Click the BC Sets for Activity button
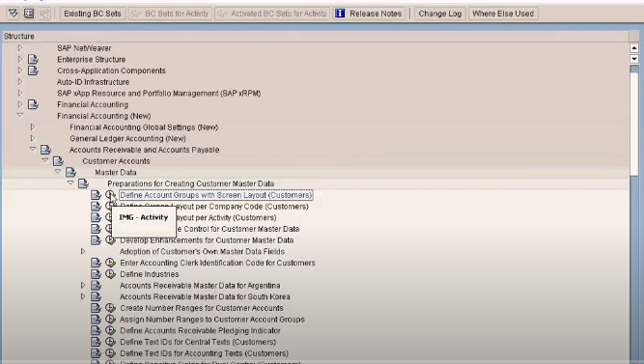 coord(171,14)
